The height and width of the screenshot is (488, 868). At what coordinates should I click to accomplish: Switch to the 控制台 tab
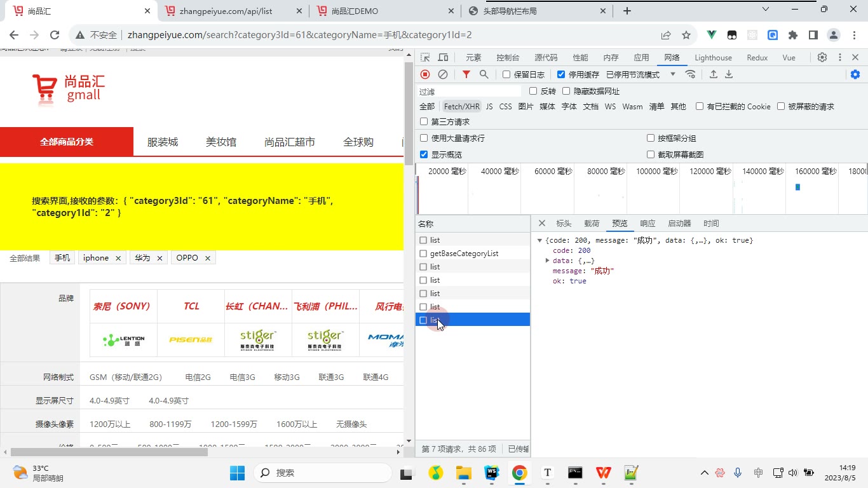[x=508, y=57]
